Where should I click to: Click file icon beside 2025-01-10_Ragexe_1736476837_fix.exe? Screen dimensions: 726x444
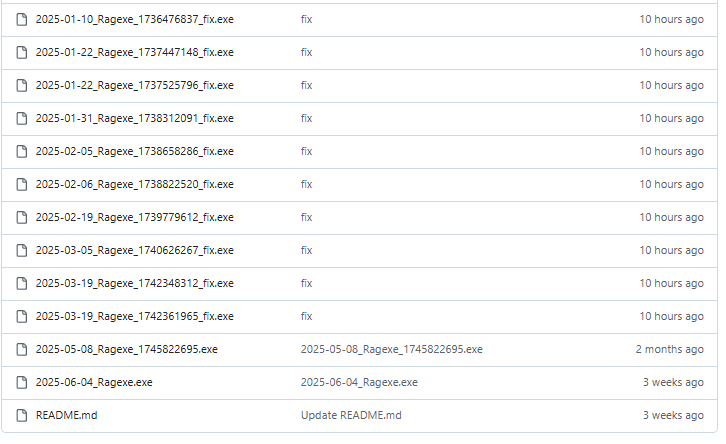22,19
